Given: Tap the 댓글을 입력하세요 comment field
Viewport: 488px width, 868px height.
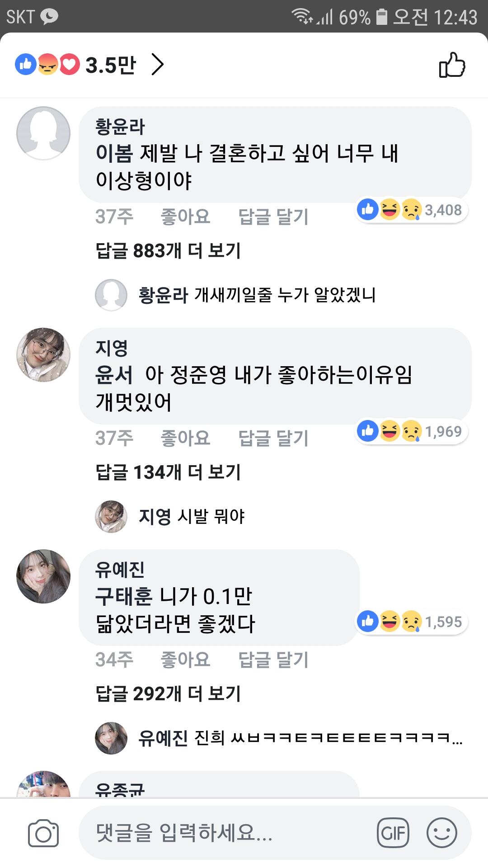Looking at the screenshot, I should click(x=226, y=833).
